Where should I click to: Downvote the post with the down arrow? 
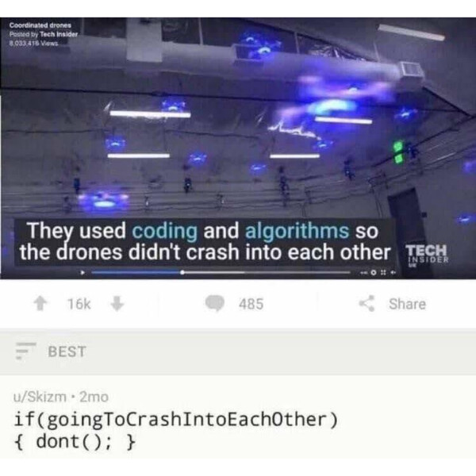pos(117,304)
